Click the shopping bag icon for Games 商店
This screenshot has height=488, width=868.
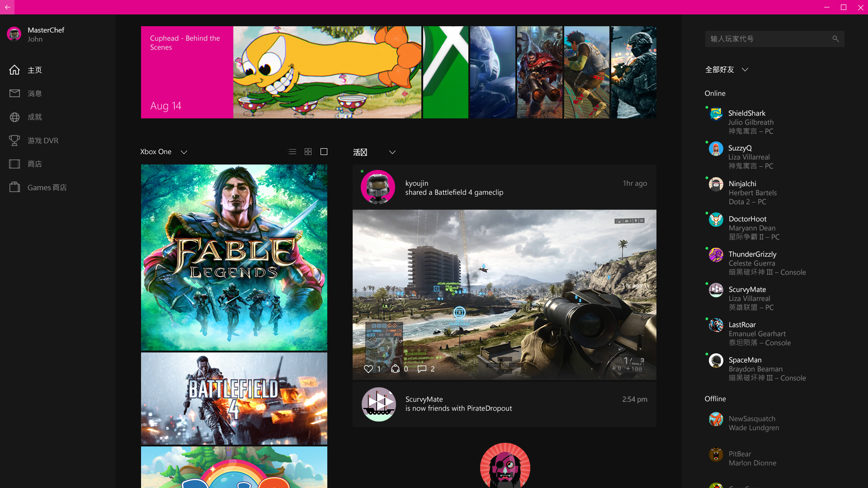(x=14, y=187)
